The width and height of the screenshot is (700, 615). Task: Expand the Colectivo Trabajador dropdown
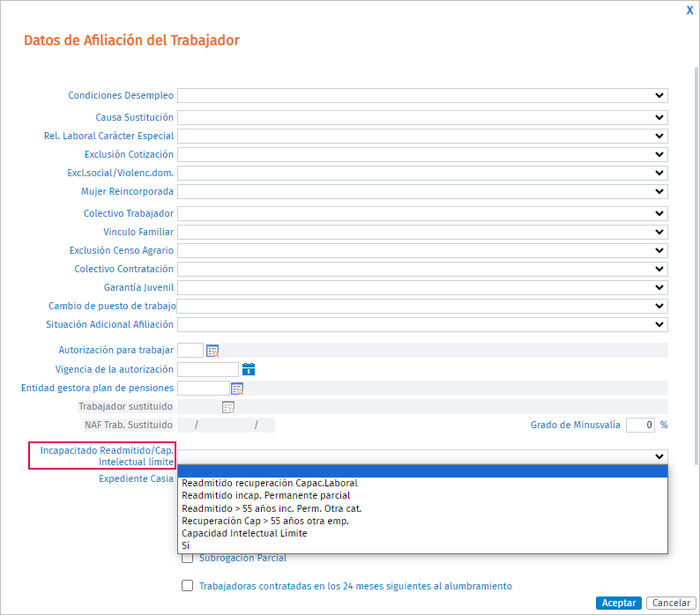[x=422, y=213]
